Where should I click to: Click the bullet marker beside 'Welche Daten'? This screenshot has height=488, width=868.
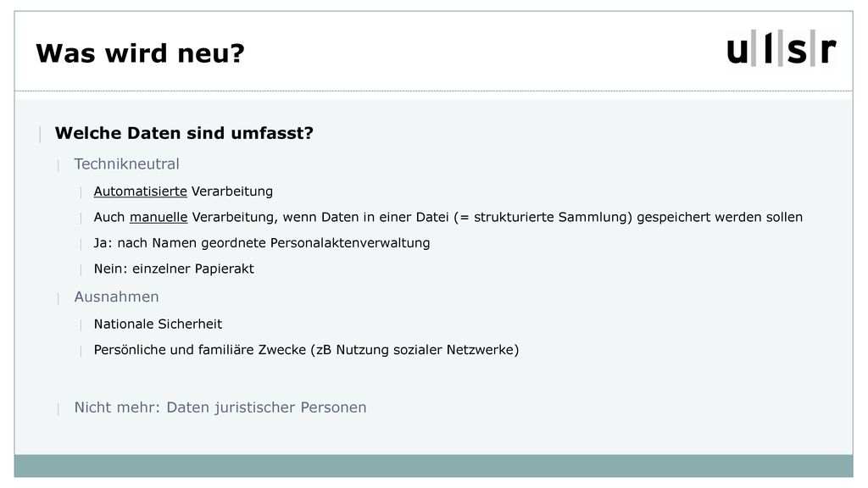(x=40, y=134)
